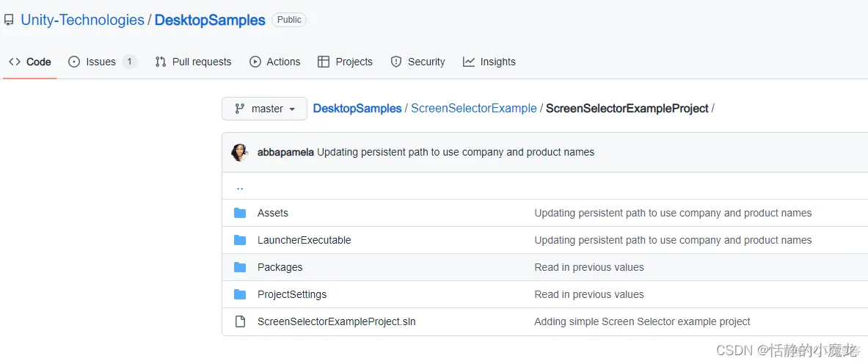Switch to the Code tab

tap(30, 62)
